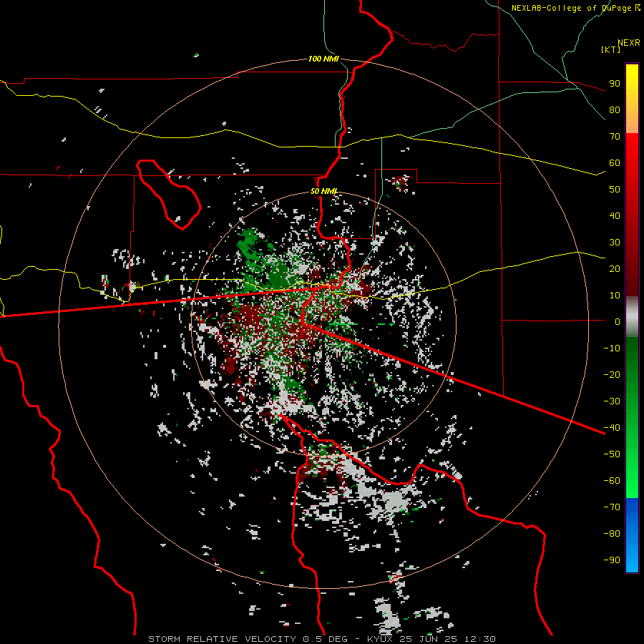644x644 pixels.
Task: Click the 30 value on the velocity scale
Action: coord(615,243)
